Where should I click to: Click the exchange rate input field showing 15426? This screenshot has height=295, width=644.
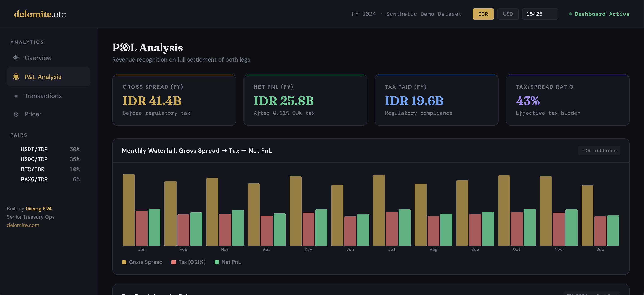[x=540, y=14]
